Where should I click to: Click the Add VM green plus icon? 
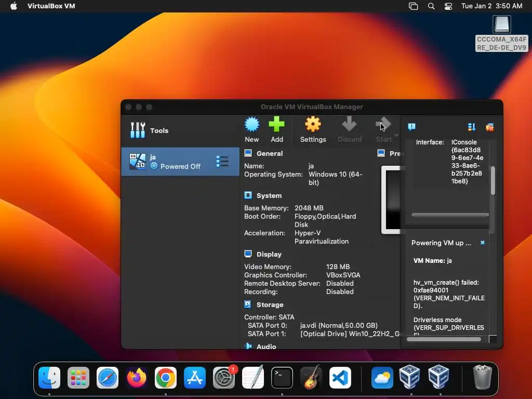(x=276, y=124)
